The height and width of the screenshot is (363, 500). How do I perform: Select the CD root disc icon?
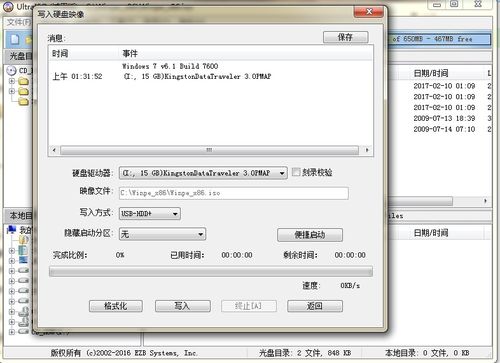pos(11,70)
